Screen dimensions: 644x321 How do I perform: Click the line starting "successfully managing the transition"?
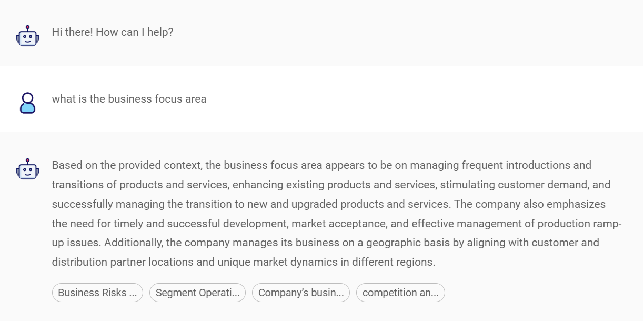[328, 204]
